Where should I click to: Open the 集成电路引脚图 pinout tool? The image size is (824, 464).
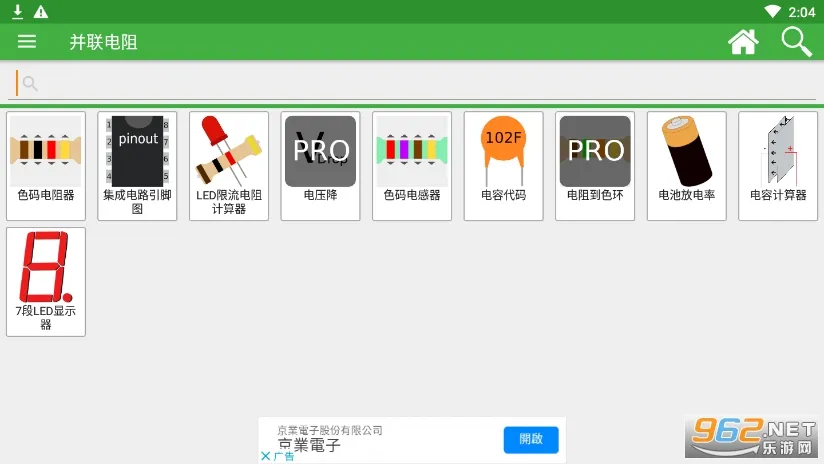pos(137,165)
